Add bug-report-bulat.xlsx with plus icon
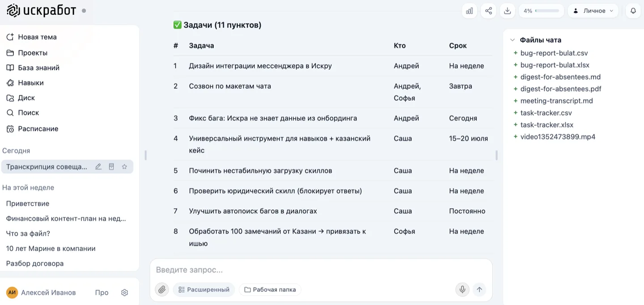This screenshot has width=644, height=305. click(516, 65)
